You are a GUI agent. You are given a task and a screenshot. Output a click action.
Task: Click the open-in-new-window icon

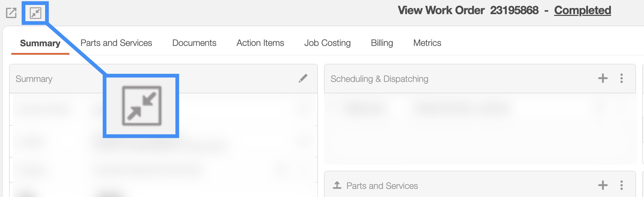pos(11,13)
